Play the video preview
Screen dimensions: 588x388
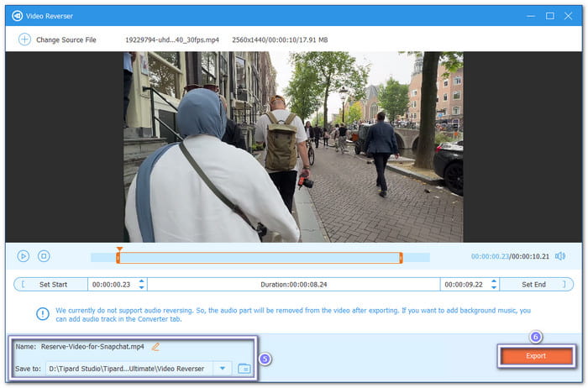point(24,256)
